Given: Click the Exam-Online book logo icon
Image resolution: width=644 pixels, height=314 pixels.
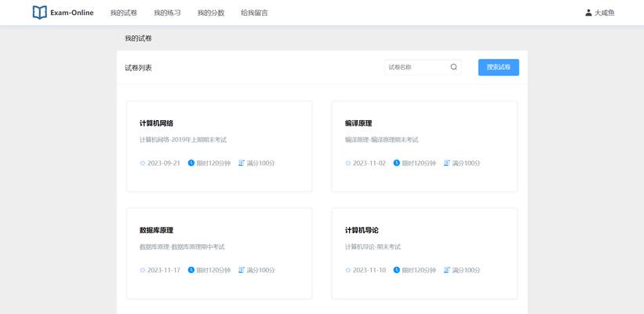Looking at the screenshot, I should (39, 13).
